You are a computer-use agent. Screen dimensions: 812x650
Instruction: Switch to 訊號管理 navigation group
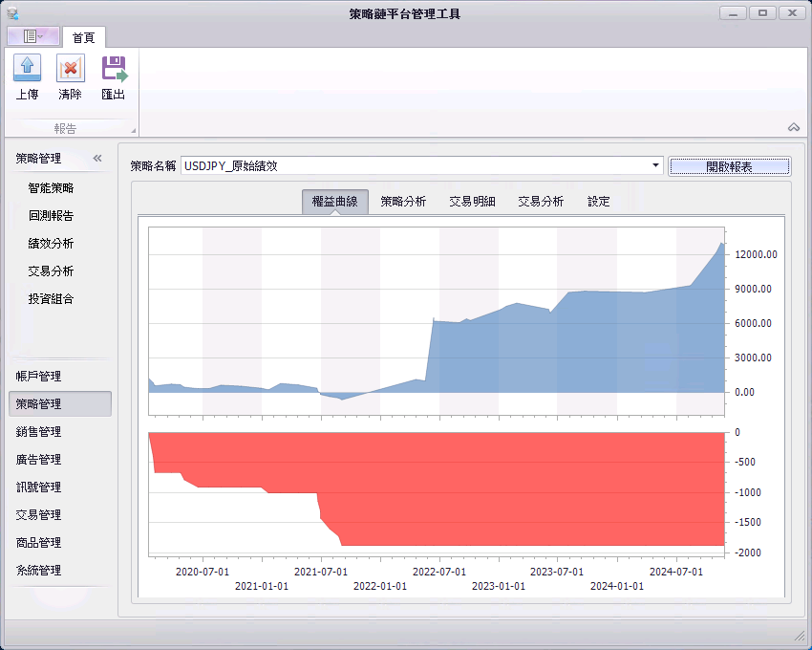(60, 487)
